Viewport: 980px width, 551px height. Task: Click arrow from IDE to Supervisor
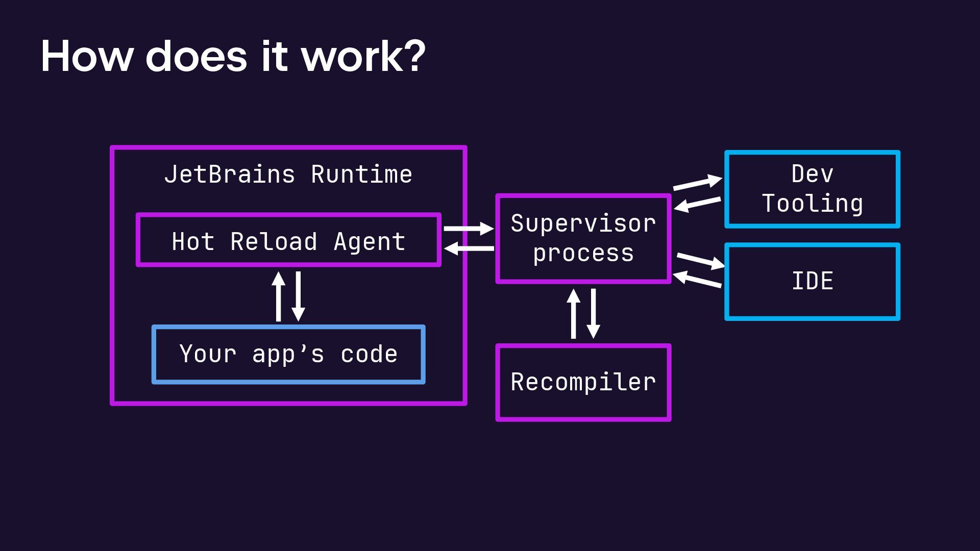[697, 280]
